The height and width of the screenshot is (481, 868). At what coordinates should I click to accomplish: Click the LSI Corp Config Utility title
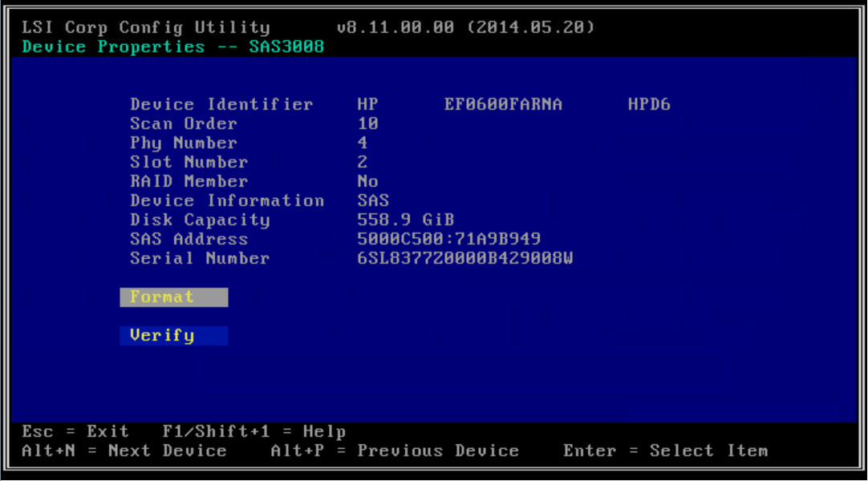[x=146, y=27]
